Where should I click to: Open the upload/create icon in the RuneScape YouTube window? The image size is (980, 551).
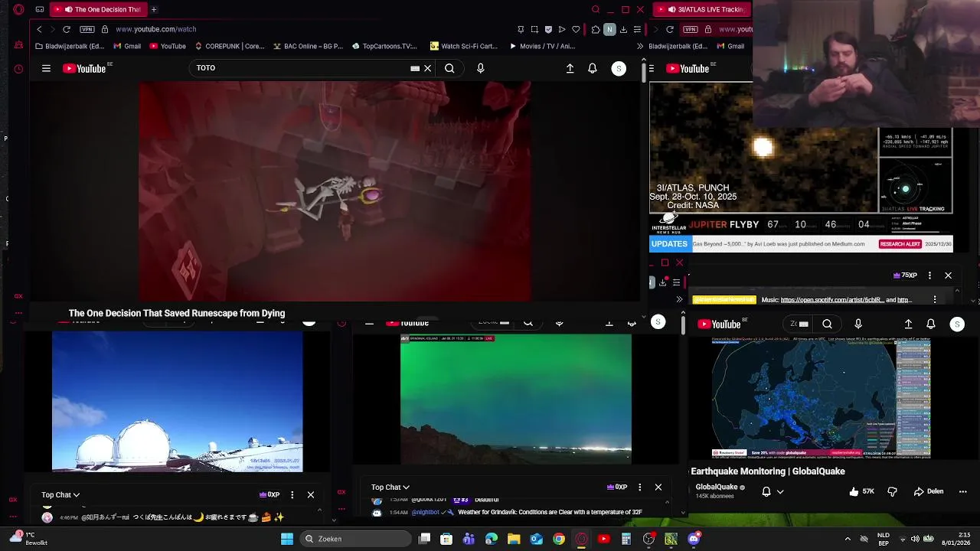(x=570, y=68)
